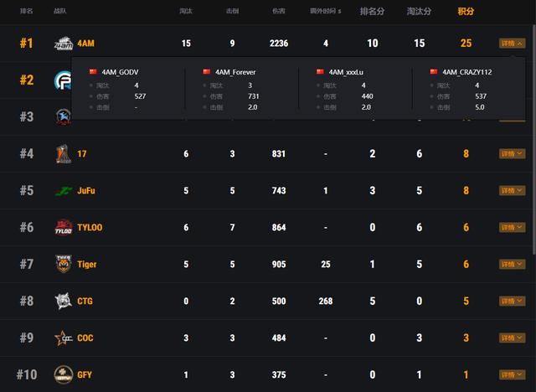Expand 详情 details for team GFY
This screenshot has height=392, width=536.
[512, 374]
